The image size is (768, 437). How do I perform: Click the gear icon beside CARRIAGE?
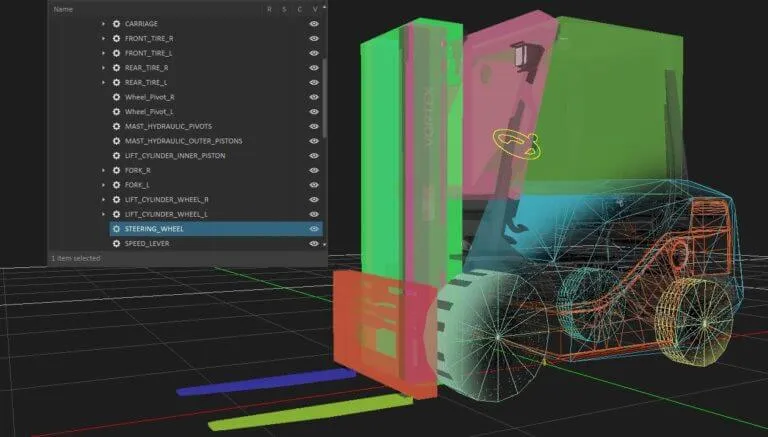click(x=116, y=24)
